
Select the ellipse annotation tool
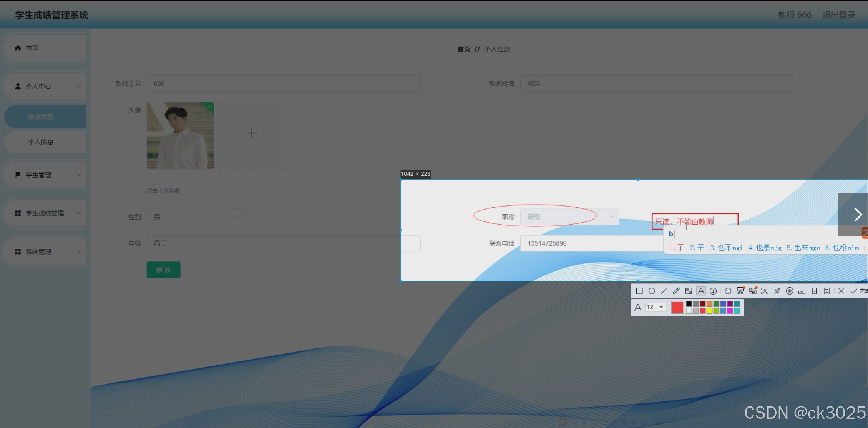(x=652, y=291)
